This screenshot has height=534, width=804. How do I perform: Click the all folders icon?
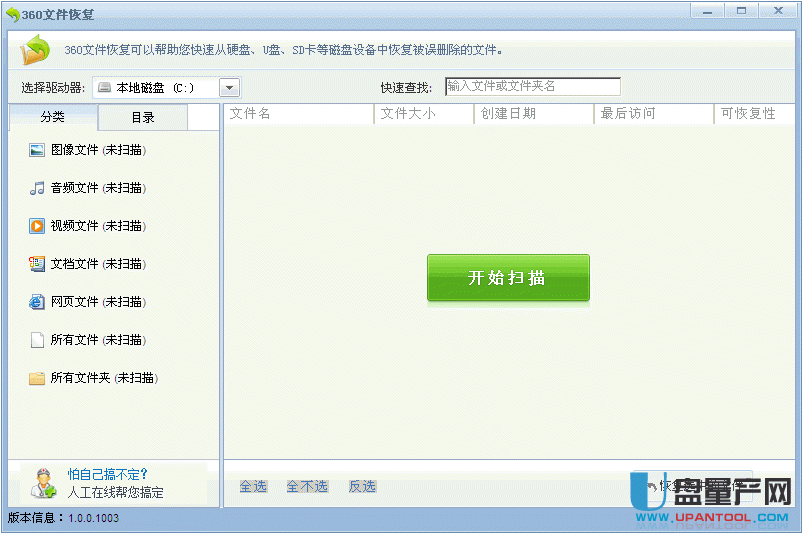pos(36,379)
